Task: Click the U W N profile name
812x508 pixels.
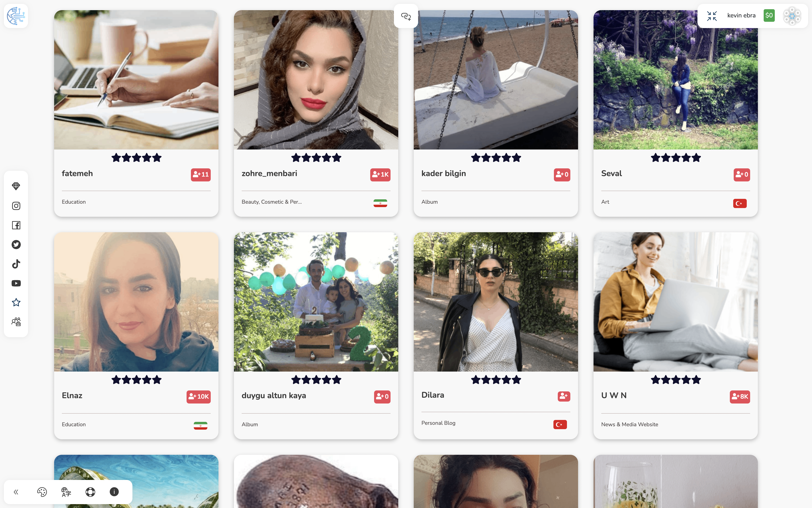Action: pos(614,396)
